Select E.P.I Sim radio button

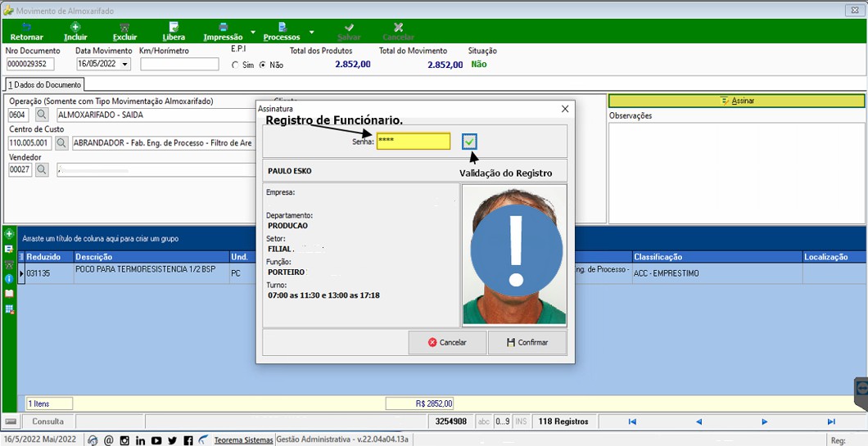[237, 65]
